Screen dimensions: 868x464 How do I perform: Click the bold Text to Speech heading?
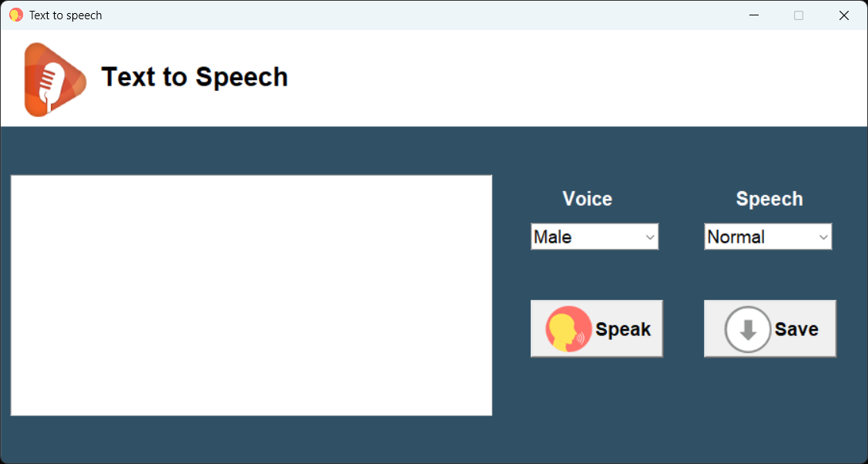pyautogui.click(x=195, y=77)
